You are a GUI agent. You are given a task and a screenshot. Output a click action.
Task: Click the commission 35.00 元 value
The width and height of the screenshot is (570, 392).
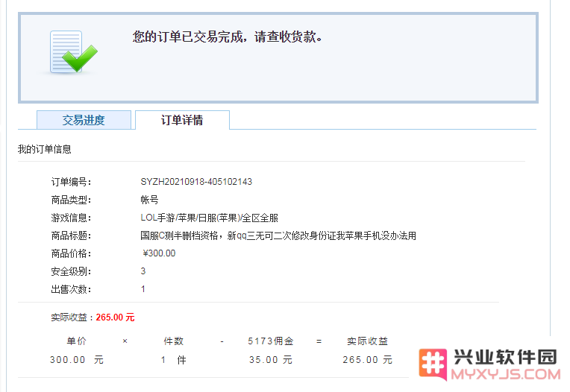click(x=271, y=360)
